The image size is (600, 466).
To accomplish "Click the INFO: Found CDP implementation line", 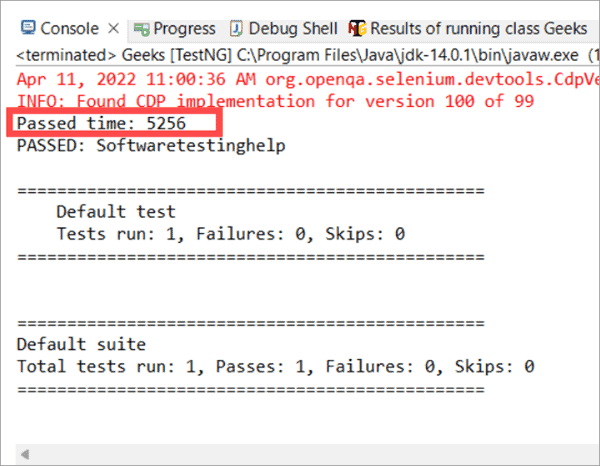I will point(275,101).
